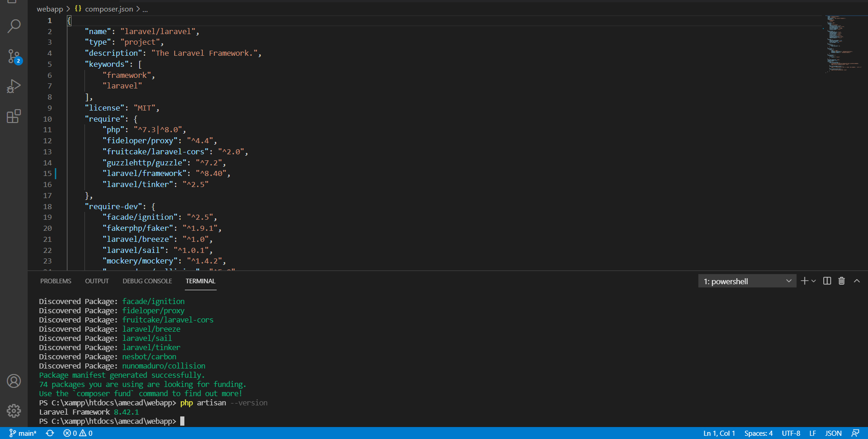
Task: Switch to the PROBLEMS tab
Action: pos(56,281)
